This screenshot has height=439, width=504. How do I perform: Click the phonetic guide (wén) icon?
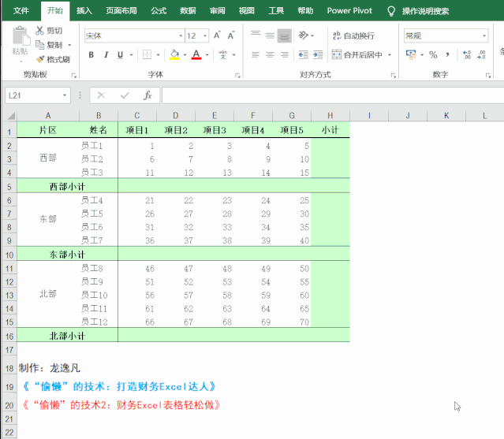click(x=222, y=54)
